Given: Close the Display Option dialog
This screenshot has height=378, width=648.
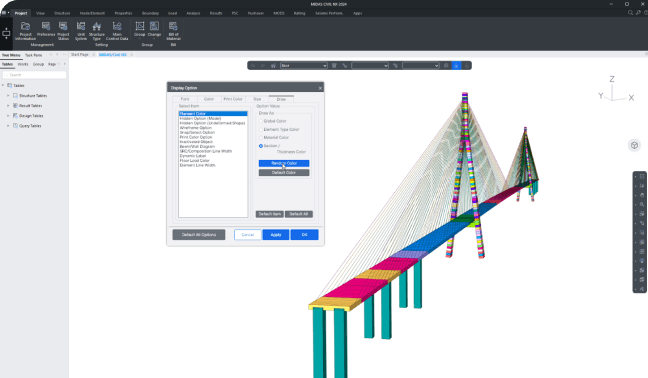Looking at the screenshot, I should [320, 88].
